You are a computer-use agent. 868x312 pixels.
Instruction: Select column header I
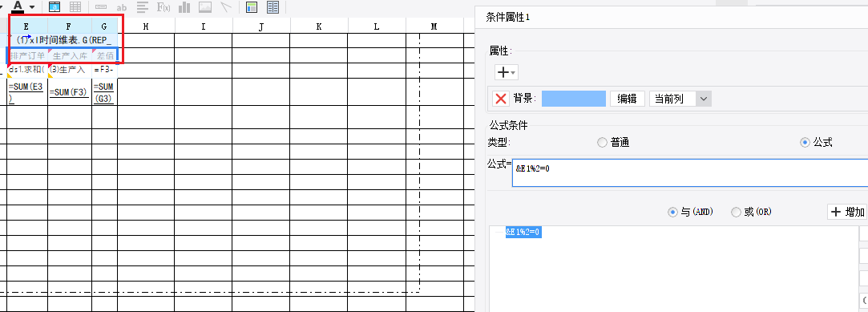click(203, 26)
